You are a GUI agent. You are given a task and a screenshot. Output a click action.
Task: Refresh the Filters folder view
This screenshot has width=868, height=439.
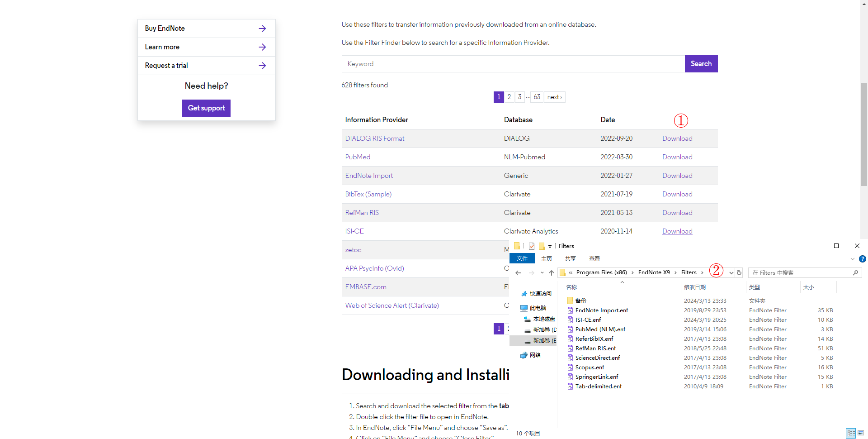tap(739, 272)
